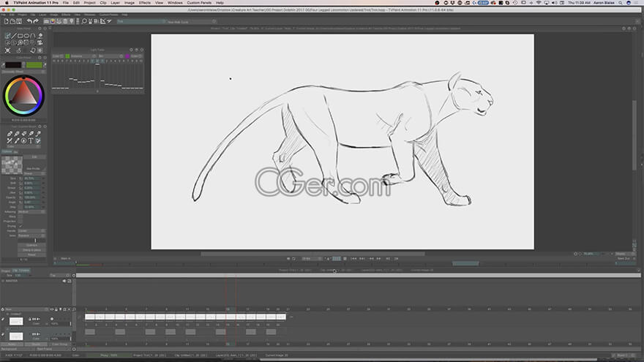Viewport: 644px width, 362px height.
Task: Click the brush Opacity value field
Action: pos(32,197)
